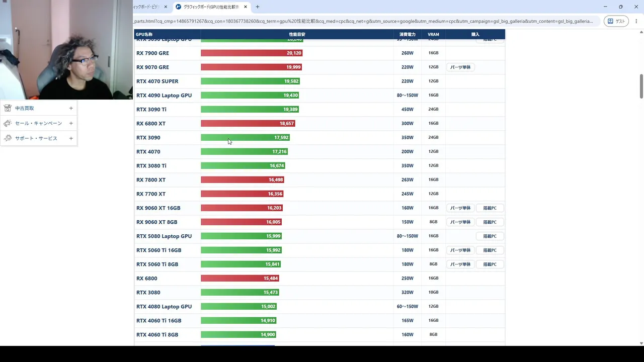Click 搭載PC button for RTX 5060 Ti 16GB
The width and height of the screenshot is (644, 362).
tap(490, 250)
